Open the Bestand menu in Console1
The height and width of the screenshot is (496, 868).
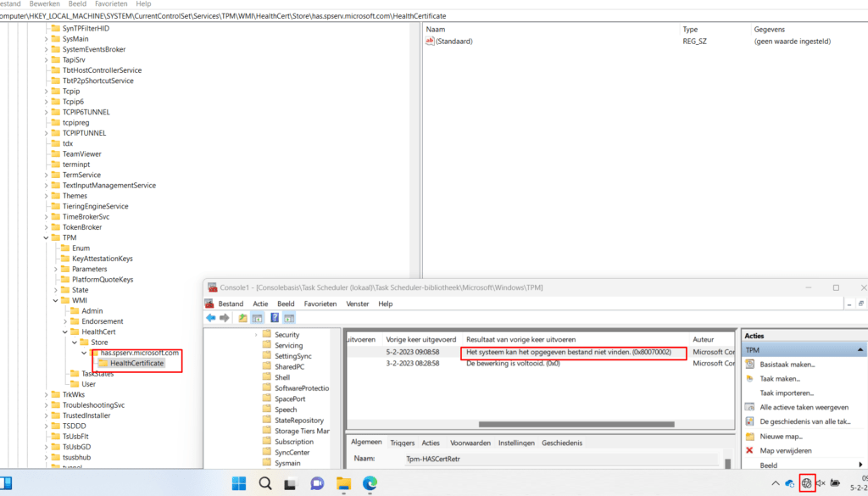[x=231, y=304]
